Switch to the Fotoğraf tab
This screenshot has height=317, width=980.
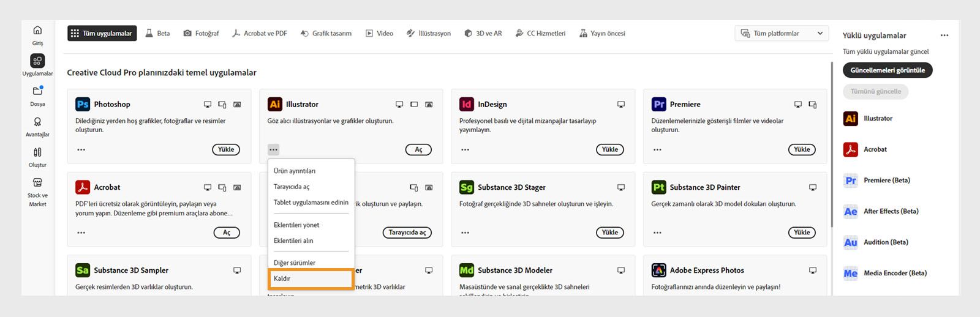pos(201,34)
